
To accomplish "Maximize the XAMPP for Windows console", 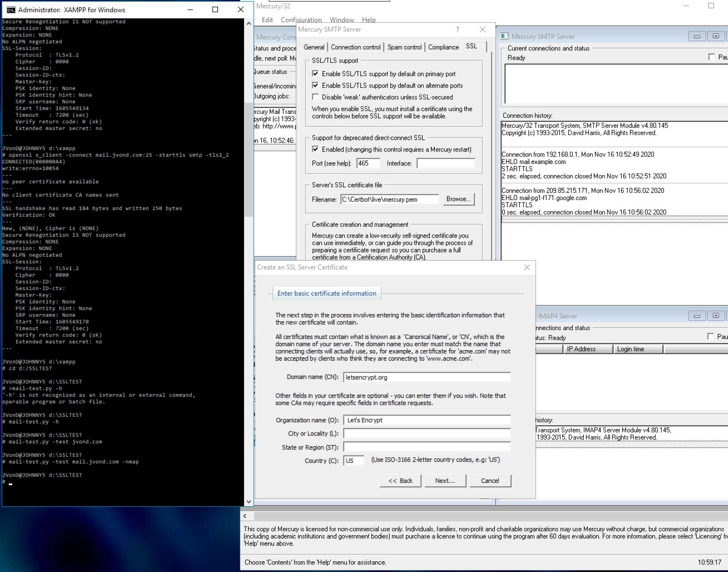I will [215, 10].
